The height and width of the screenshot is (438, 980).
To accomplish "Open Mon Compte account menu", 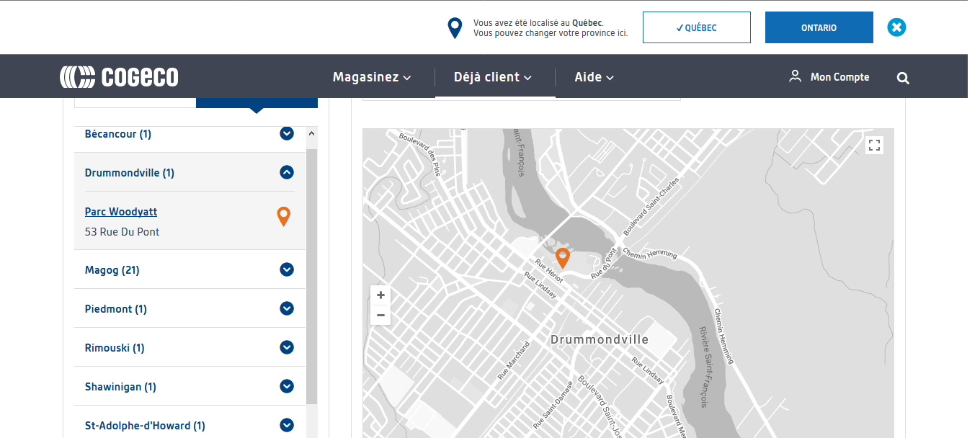I will [x=829, y=77].
